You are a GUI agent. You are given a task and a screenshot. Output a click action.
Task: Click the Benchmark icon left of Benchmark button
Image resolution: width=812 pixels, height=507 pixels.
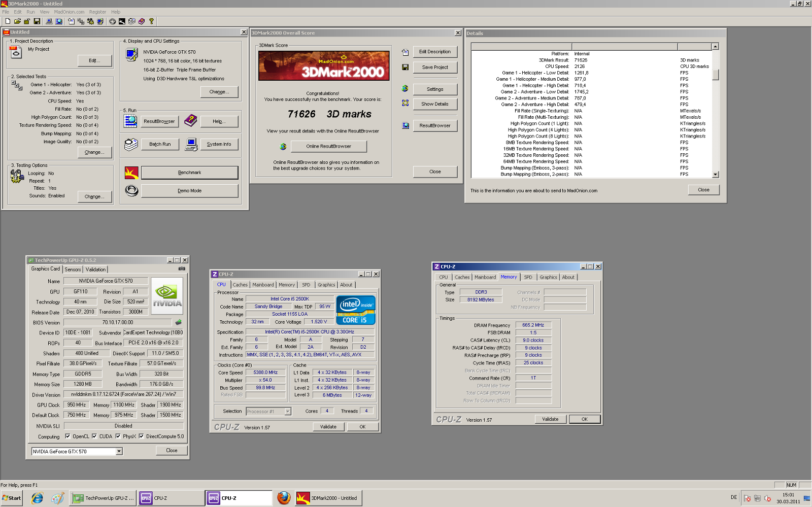[x=131, y=173]
